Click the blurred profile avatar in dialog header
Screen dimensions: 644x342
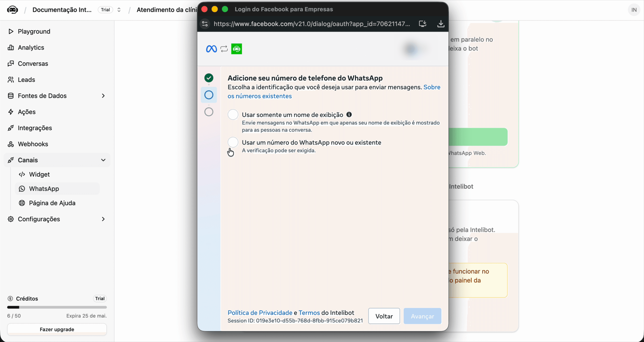(412, 49)
